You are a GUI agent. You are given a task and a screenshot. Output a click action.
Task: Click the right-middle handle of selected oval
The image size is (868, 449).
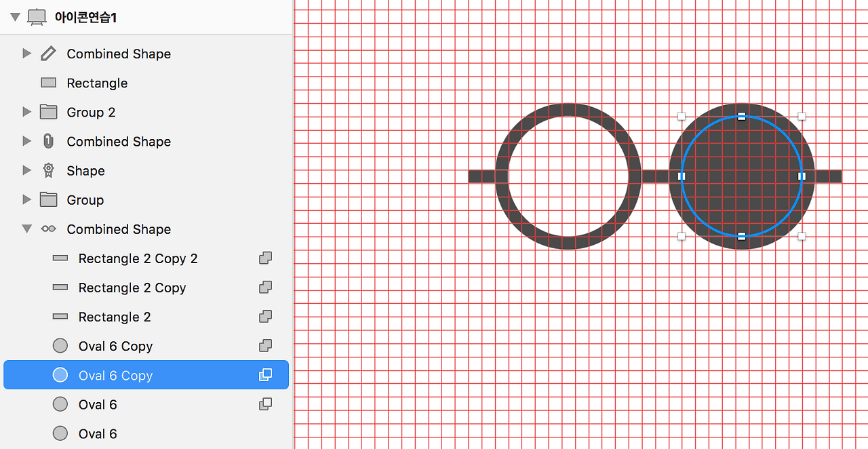coord(802,176)
